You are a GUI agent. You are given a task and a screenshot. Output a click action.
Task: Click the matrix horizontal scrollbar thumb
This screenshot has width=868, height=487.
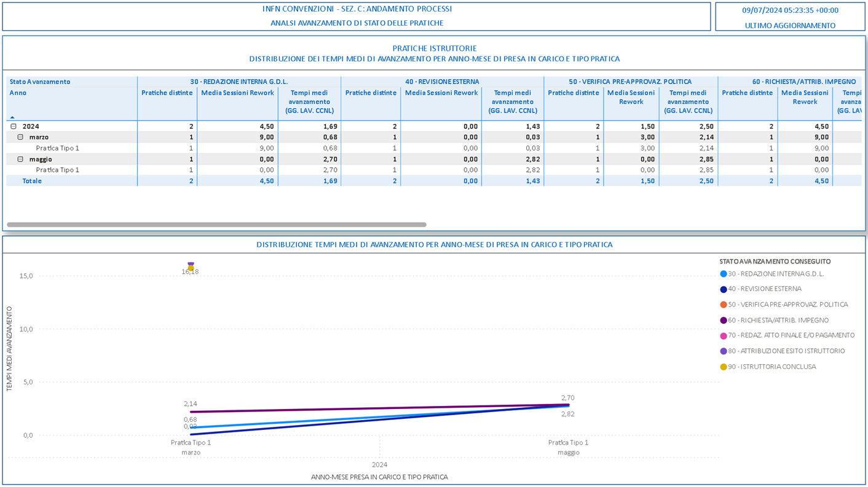216,225
